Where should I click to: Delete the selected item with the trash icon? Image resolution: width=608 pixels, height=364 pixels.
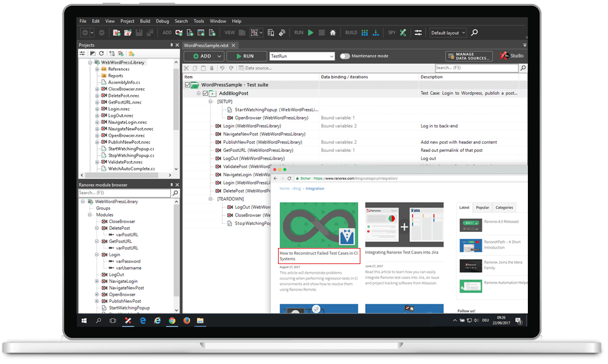tap(212, 68)
